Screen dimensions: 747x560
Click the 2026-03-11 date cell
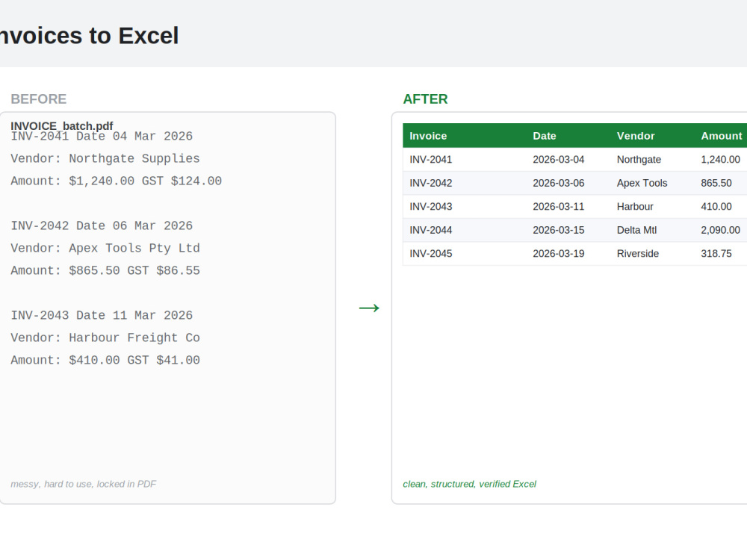point(568,207)
